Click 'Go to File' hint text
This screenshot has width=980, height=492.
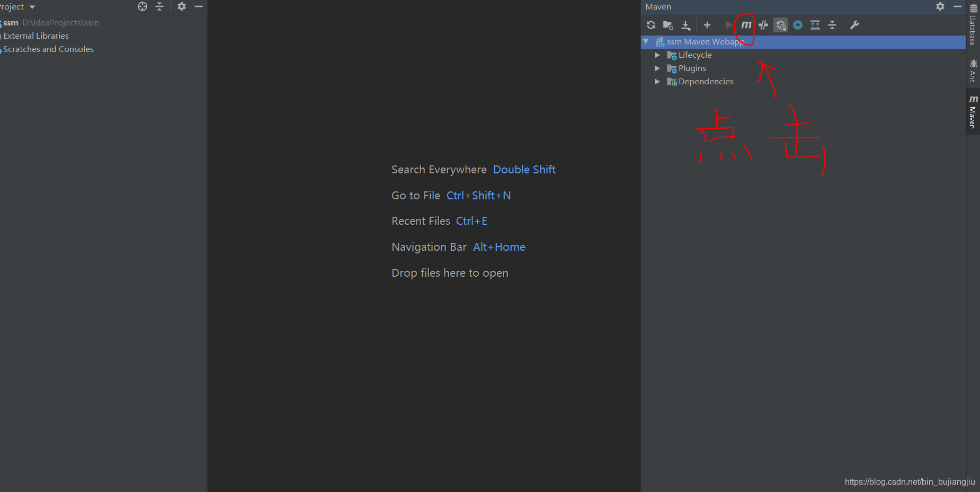coord(416,196)
